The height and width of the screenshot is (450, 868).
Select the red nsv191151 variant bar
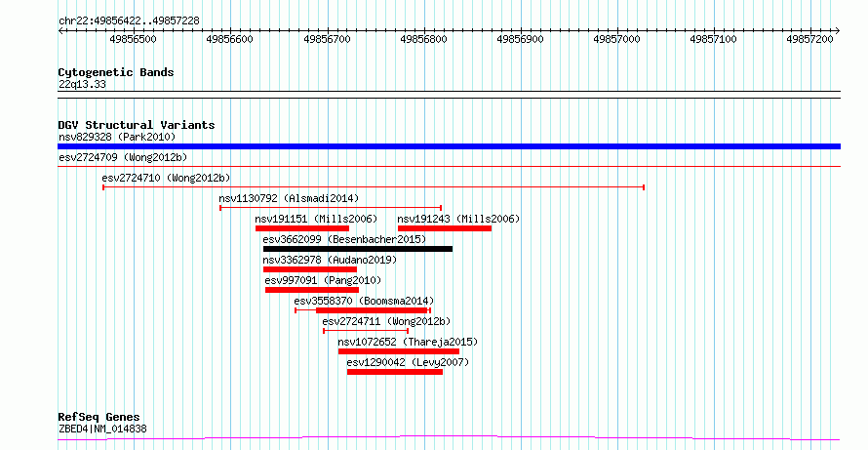tap(302, 228)
